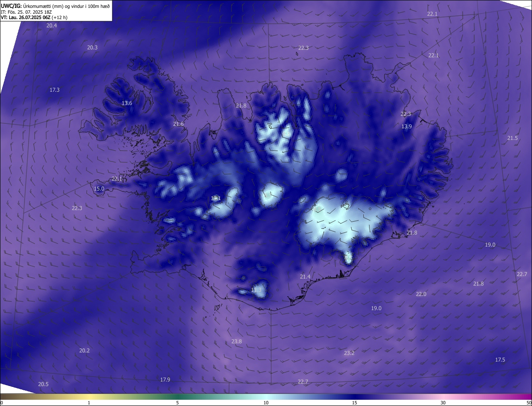Screen dimensions: 532x406
Task: Pick the yellow color-scale segment at 1 mm
Action: (89, 397)
